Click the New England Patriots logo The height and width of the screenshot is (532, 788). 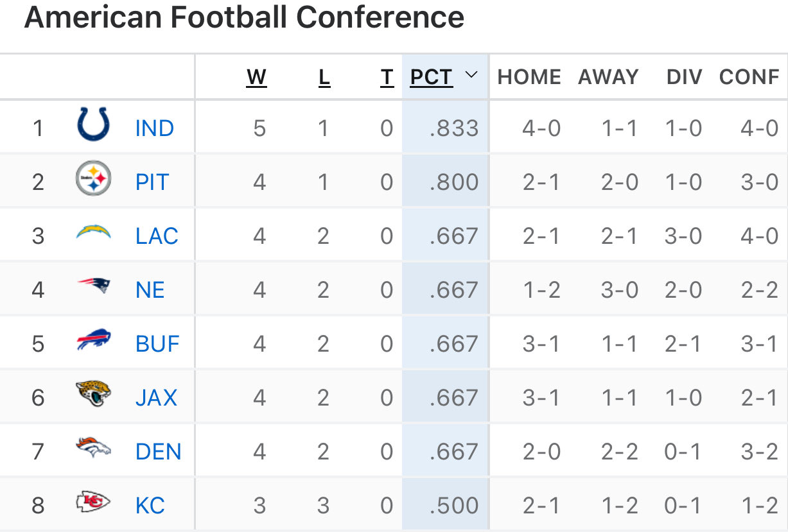pyautogui.click(x=94, y=286)
